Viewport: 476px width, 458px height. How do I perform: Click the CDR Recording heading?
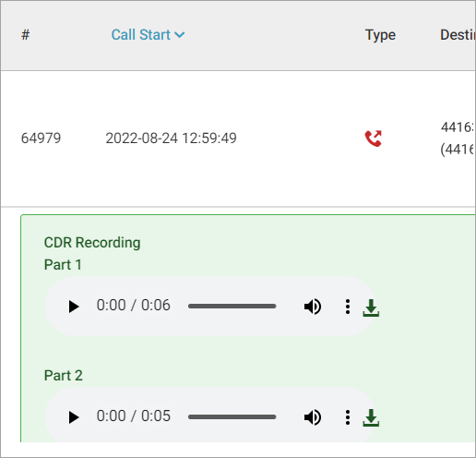92,243
